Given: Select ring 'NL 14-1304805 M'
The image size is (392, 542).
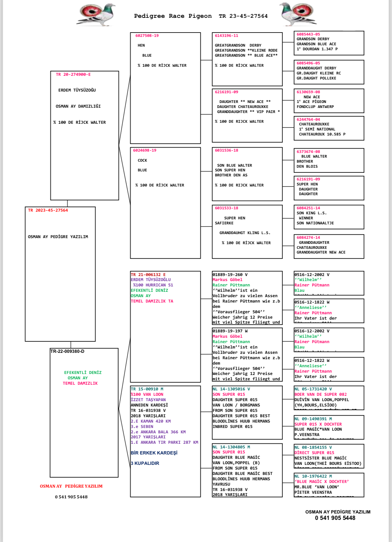Looking at the screenshot, I should click(x=231, y=447).
